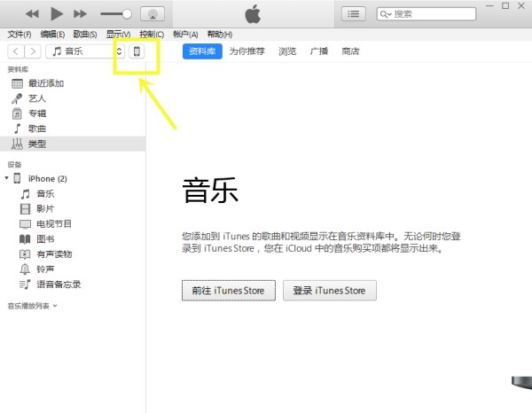The height and width of the screenshot is (413, 532).
Task: Open the 歌曲(S) menu
Action: click(85, 35)
